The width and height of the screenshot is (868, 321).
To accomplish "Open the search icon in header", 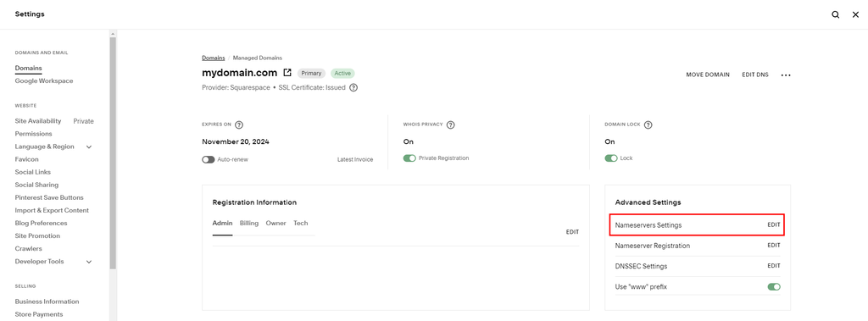I will coord(835,14).
